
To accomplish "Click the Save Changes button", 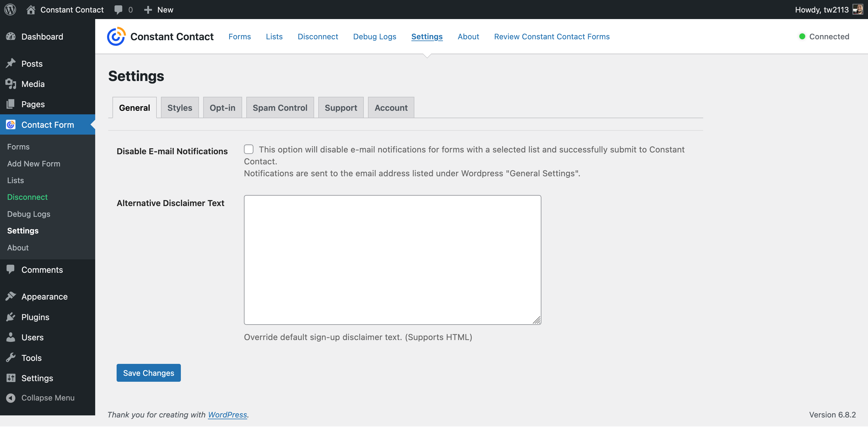I will point(148,373).
